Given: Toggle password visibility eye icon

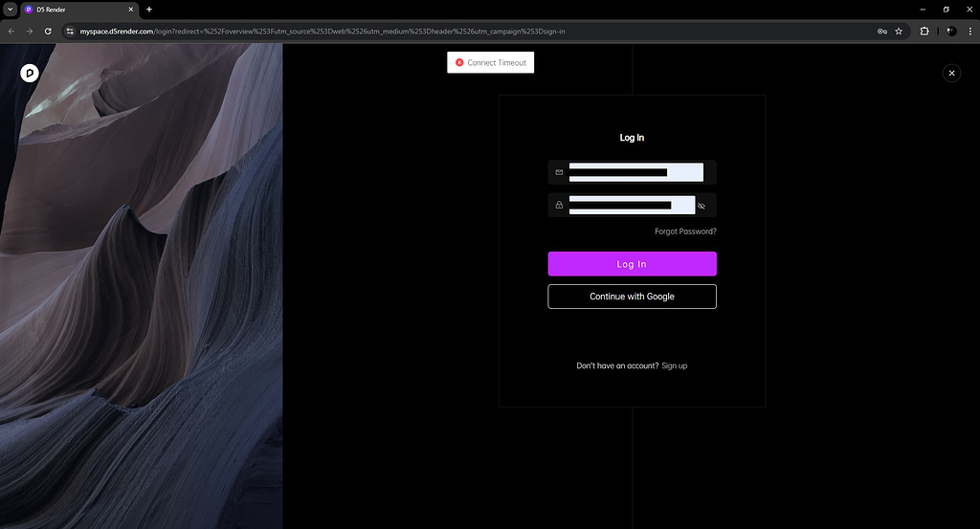Looking at the screenshot, I should (x=702, y=206).
